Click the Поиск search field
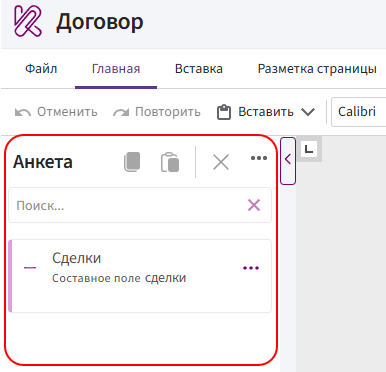This screenshot has height=372, width=386. [140, 205]
